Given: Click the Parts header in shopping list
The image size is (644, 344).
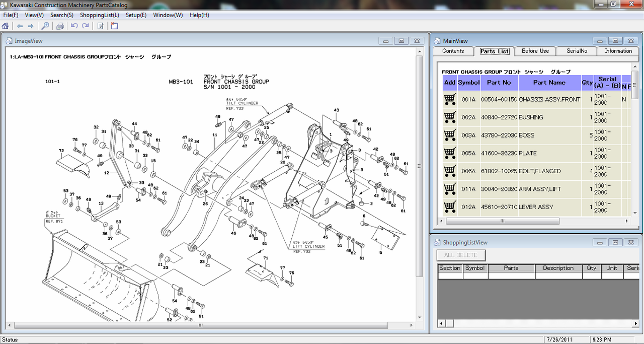Looking at the screenshot, I should pyautogui.click(x=511, y=268).
